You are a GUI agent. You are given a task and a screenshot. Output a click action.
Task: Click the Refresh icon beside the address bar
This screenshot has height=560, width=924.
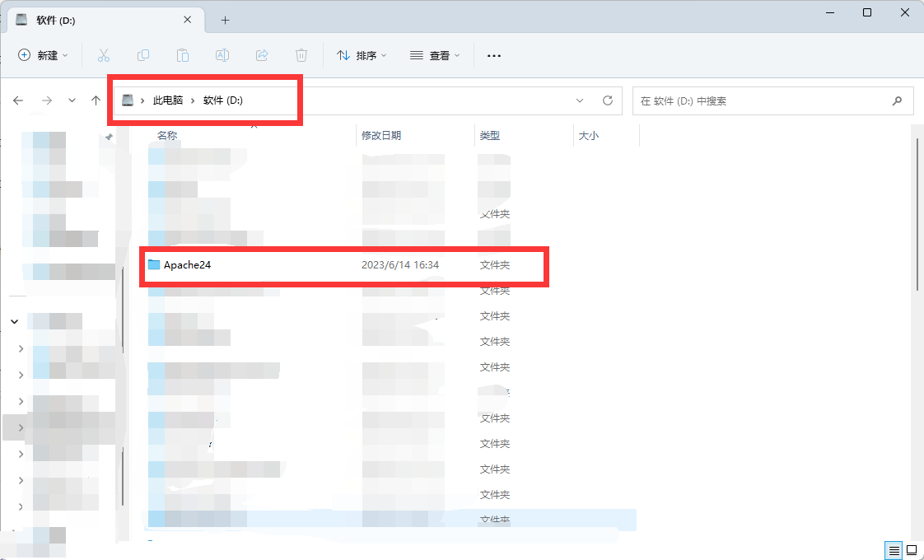(x=608, y=100)
